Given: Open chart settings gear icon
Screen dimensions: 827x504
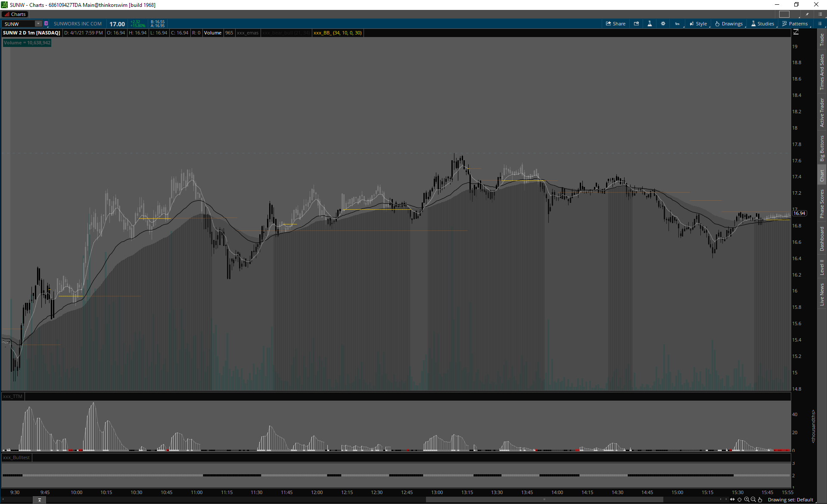Looking at the screenshot, I should pos(663,24).
